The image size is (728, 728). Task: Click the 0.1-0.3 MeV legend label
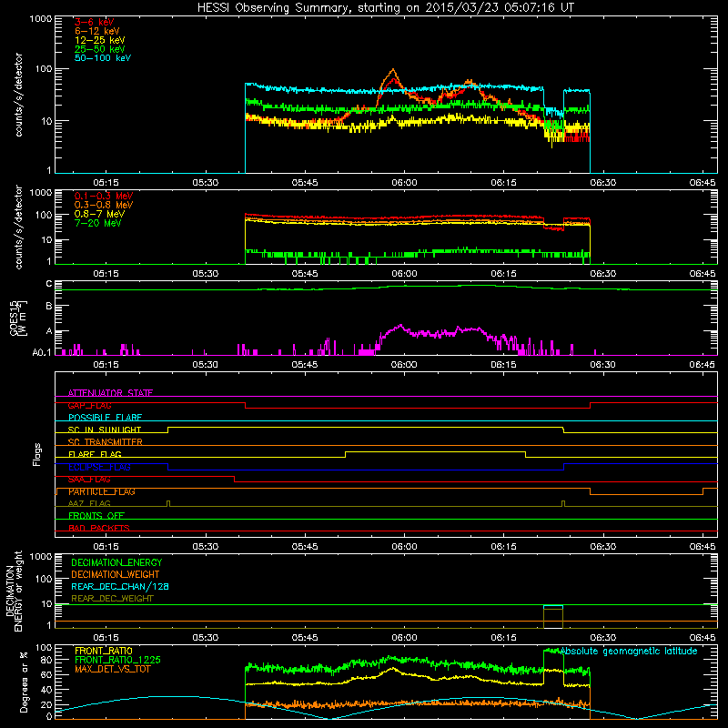[104, 196]
